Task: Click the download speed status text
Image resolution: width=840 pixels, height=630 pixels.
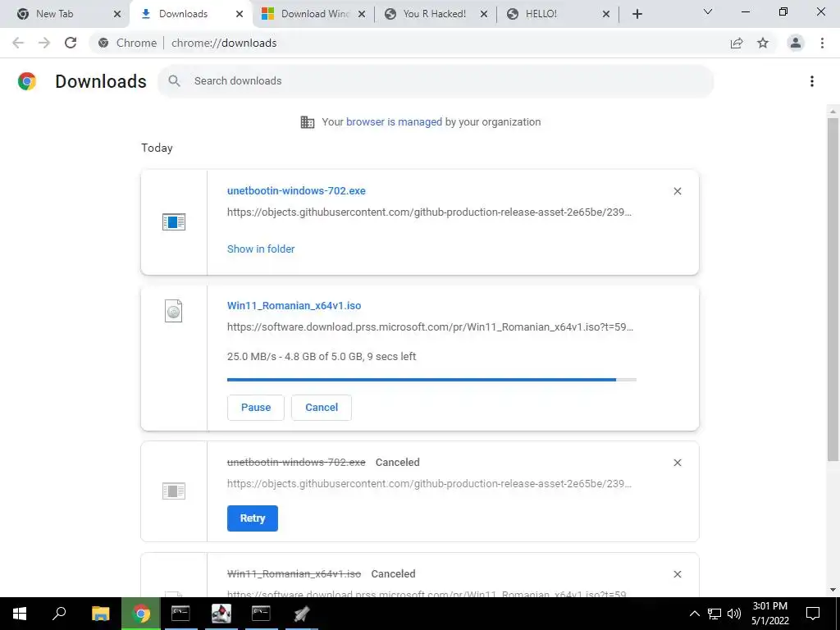Action: 322,357
